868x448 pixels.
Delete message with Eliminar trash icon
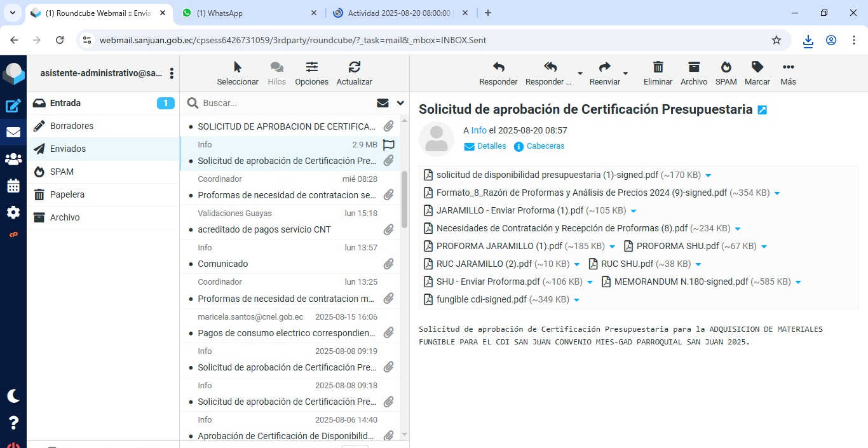(x=658, y=67)
